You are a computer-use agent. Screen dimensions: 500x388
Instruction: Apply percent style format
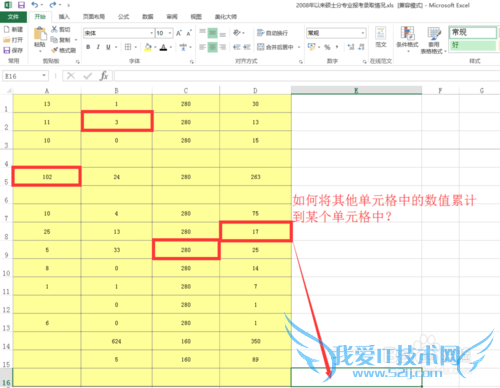[327, 47]
